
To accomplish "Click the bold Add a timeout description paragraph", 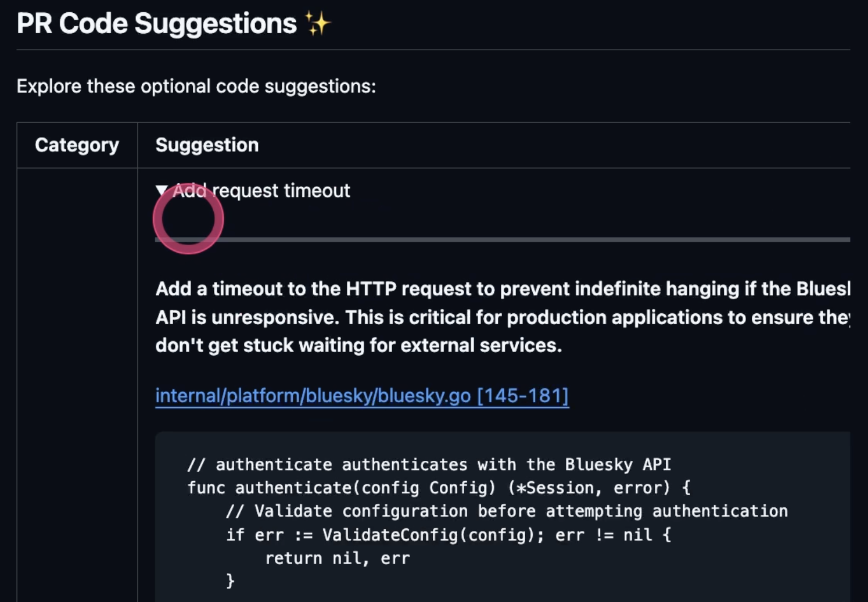I will [503, 317].
